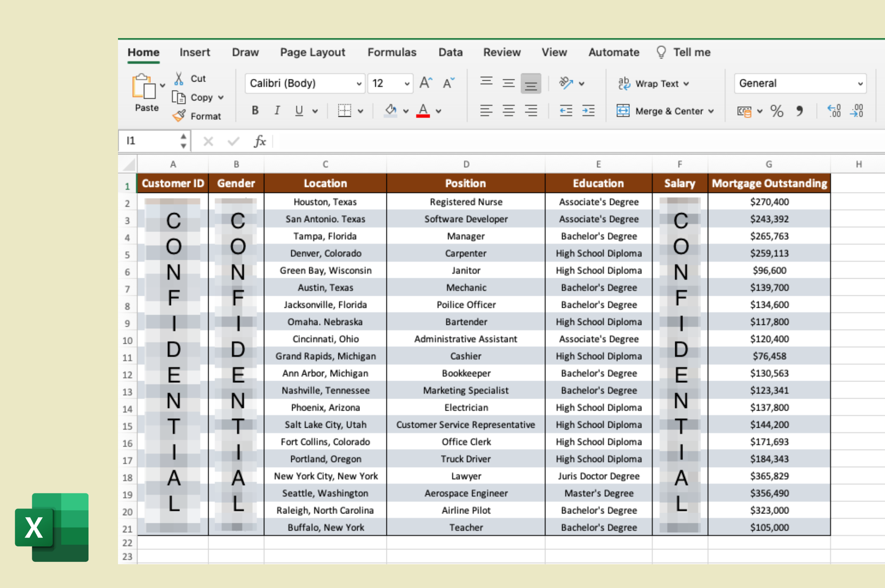This screenshot has height=588, width=885.
Task: Open the Formulas ribbon tab
Action: point(391,52)
